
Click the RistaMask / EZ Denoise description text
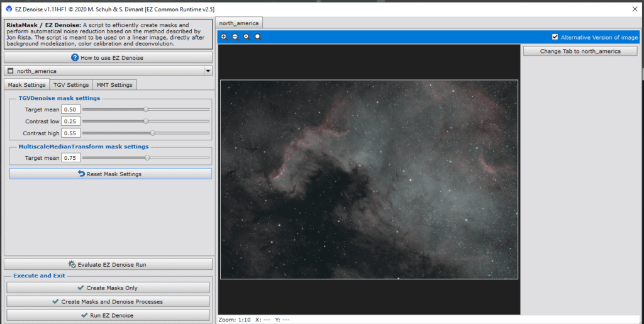click(x=108, y=34)
